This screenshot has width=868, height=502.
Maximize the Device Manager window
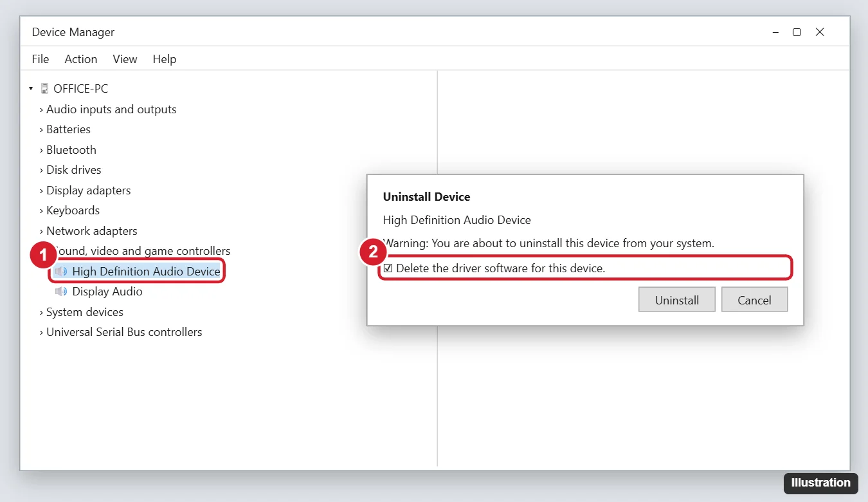tap(797, 32)
